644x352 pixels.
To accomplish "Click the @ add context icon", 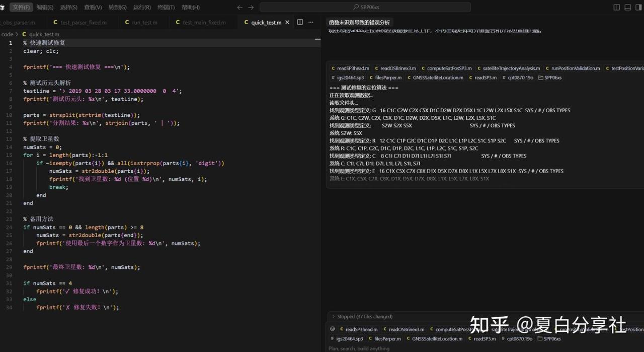I will [x=332, y=329].
